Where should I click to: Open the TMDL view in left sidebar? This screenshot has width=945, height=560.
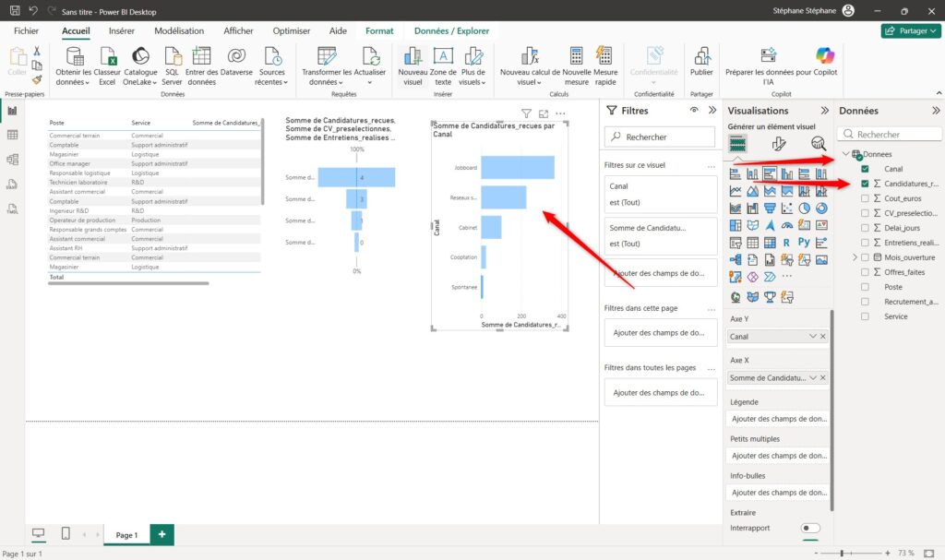[x=12, y=209]
